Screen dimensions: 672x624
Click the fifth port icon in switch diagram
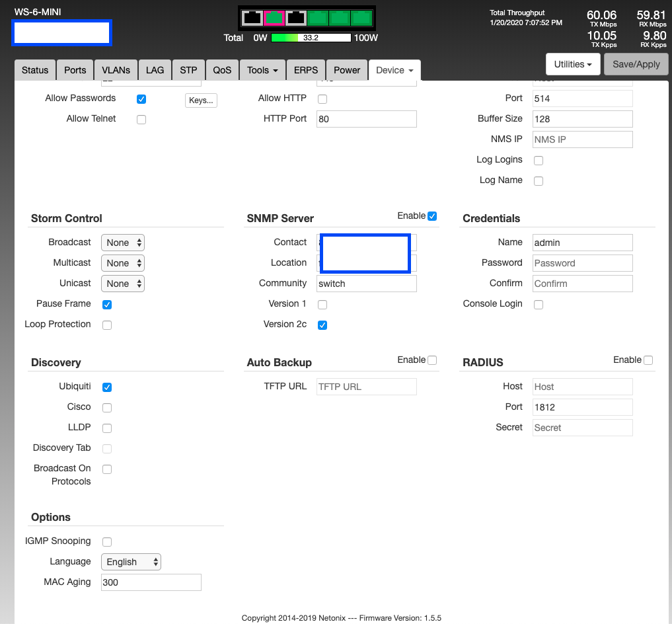[x=340, y=18]
